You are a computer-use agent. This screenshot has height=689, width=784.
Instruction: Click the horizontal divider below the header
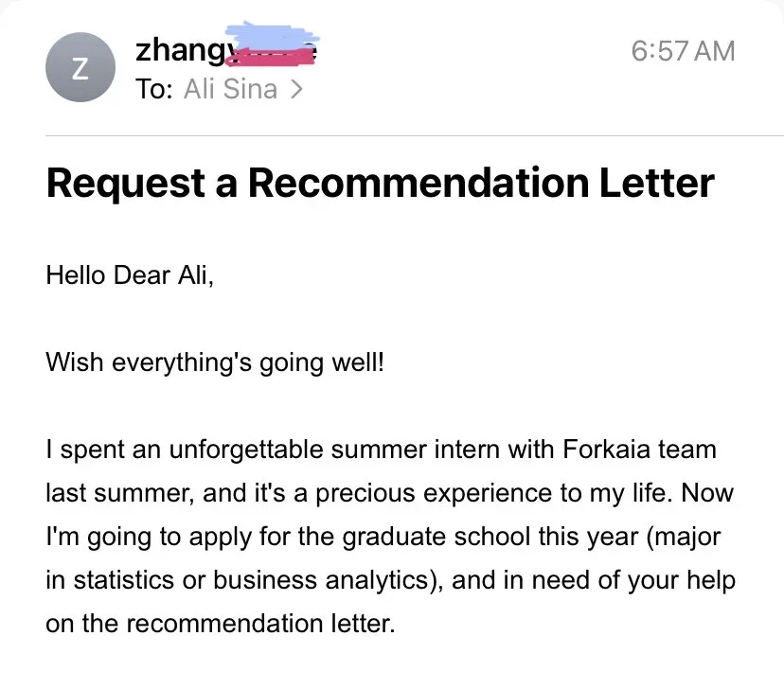pos(415,135)
